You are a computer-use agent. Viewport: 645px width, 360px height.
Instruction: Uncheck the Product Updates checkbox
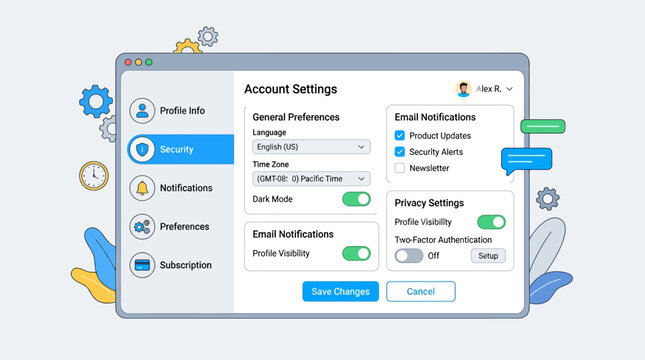(399, 135)
